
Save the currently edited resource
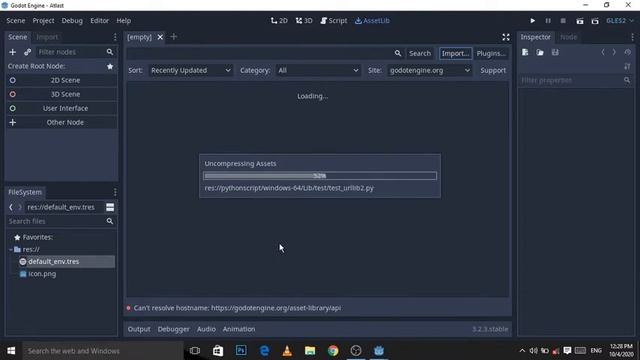point(555,52)
